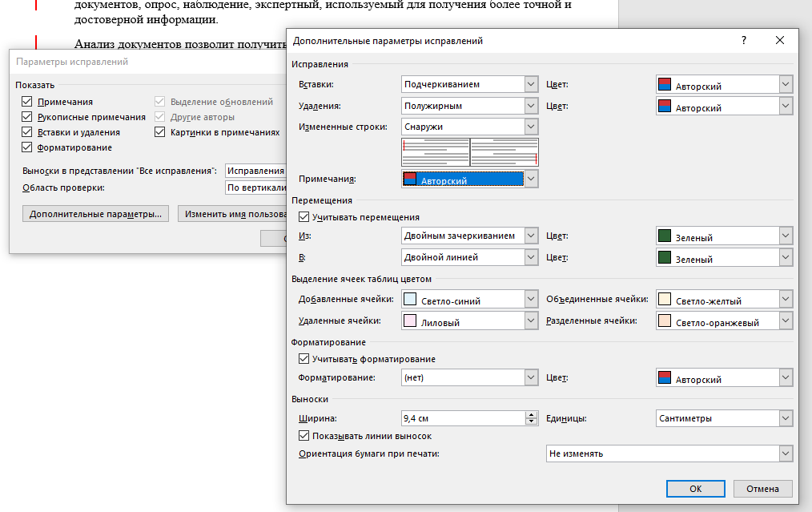Uncheck Учитывать перемещения checkbox
812x512 pixels.
click(x=303, y=217)
